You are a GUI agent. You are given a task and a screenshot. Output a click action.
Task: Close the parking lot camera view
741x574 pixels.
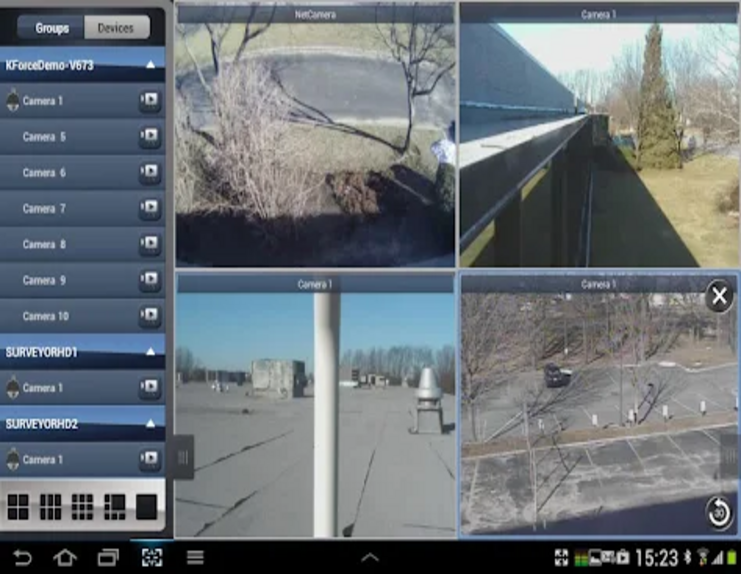(718, 296)
